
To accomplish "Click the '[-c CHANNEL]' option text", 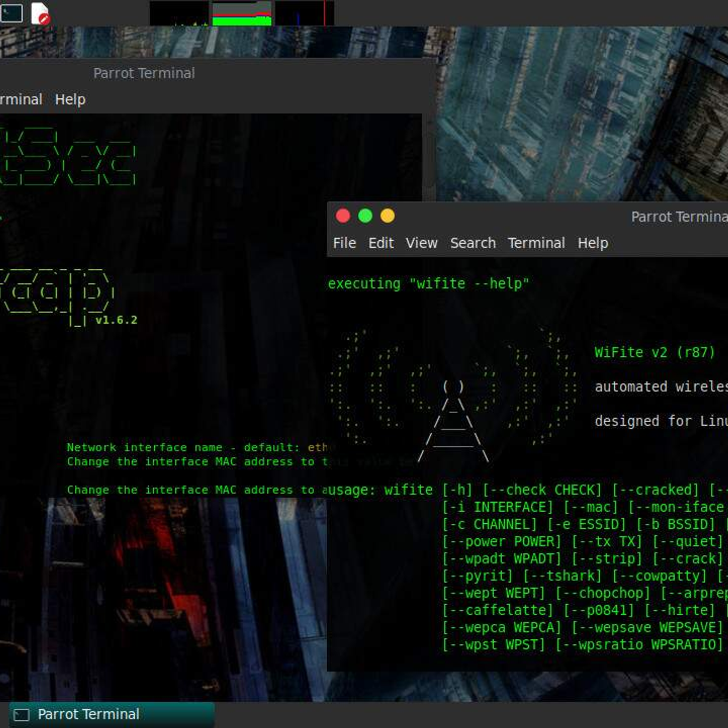I will [490, 524].
